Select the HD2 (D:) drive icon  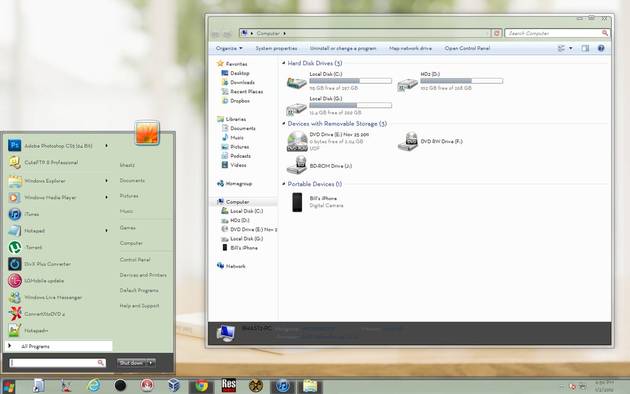click(x=407, y=84)
